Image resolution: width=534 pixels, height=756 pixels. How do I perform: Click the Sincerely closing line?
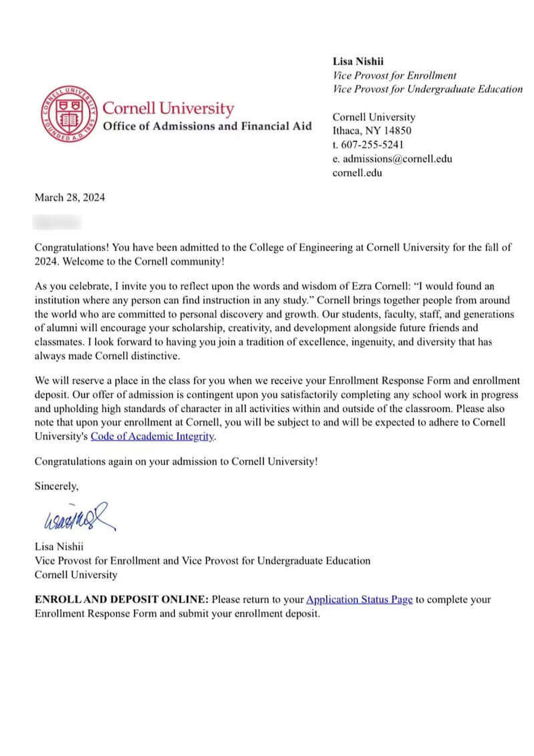click(x=56, y=486)
